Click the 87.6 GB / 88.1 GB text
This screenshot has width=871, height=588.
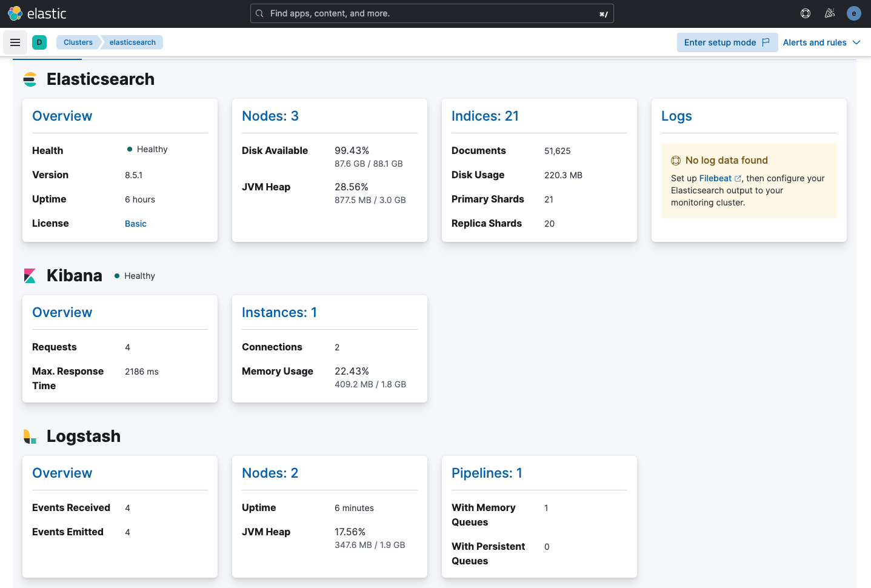click(x=369, y=164)
